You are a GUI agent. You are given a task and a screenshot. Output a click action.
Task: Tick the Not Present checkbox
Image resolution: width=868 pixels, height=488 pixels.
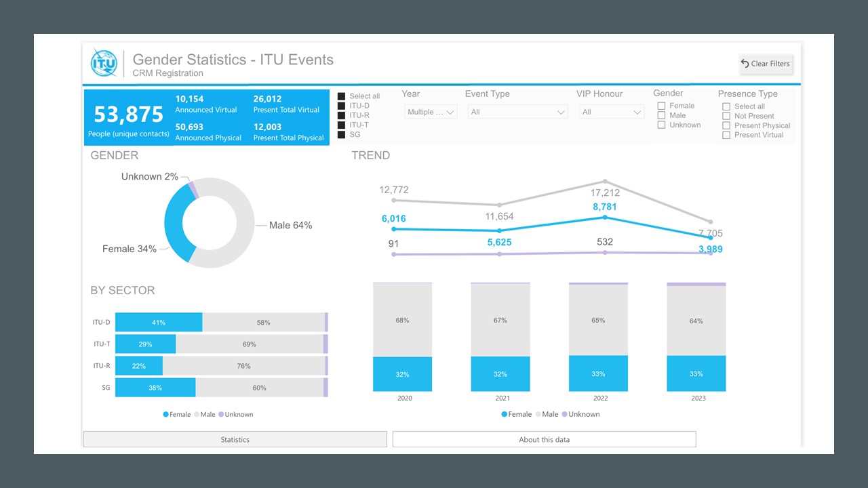(726, 116)
